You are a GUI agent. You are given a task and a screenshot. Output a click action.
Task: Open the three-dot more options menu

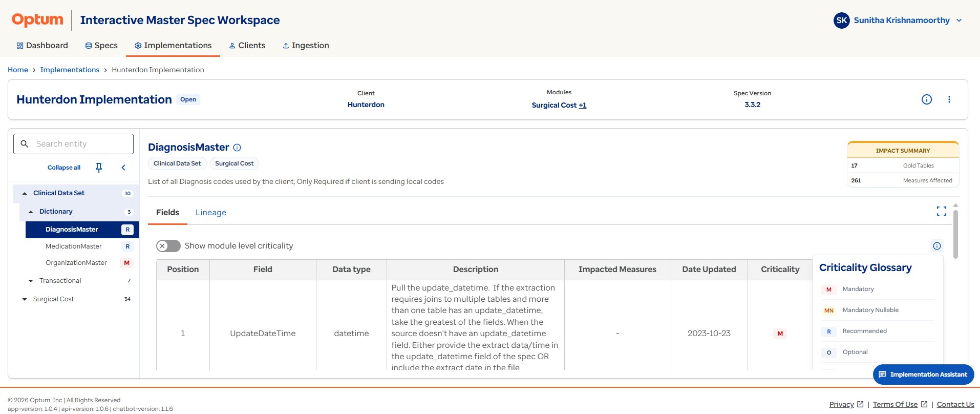949,99
